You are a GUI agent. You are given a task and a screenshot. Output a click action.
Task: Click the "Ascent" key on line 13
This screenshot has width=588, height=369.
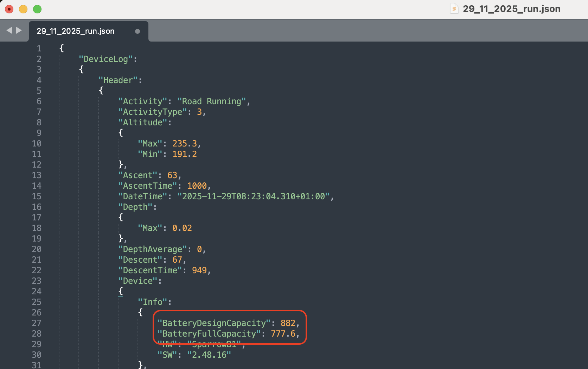(138, 175)
